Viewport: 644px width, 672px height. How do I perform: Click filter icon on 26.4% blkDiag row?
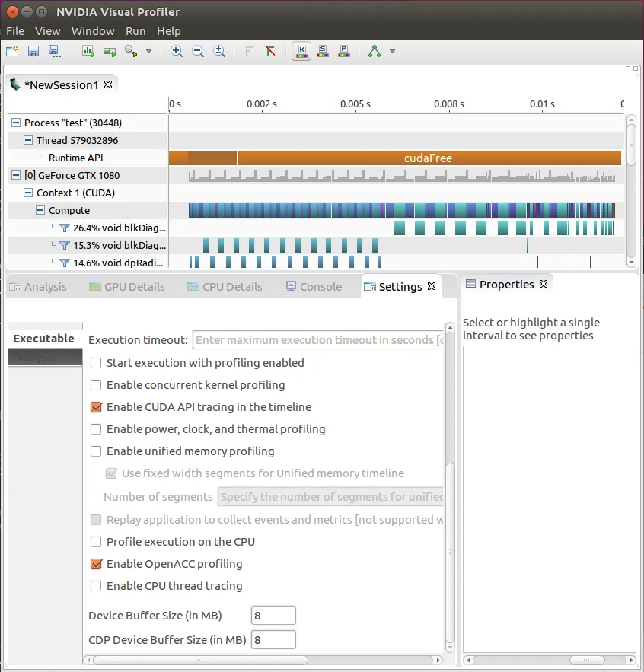click(x=64, y=228)
